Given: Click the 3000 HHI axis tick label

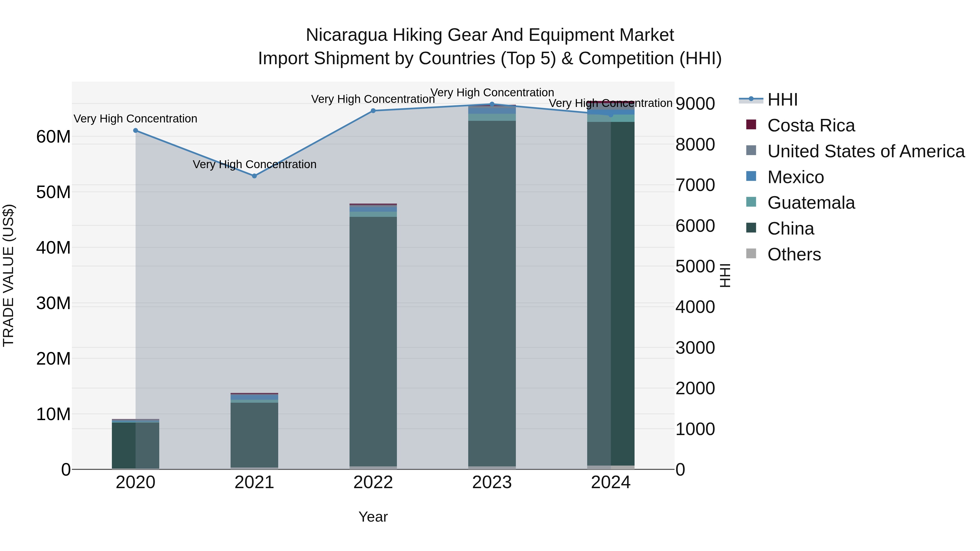Looking at the screenshot, I should tap(696, 348).
